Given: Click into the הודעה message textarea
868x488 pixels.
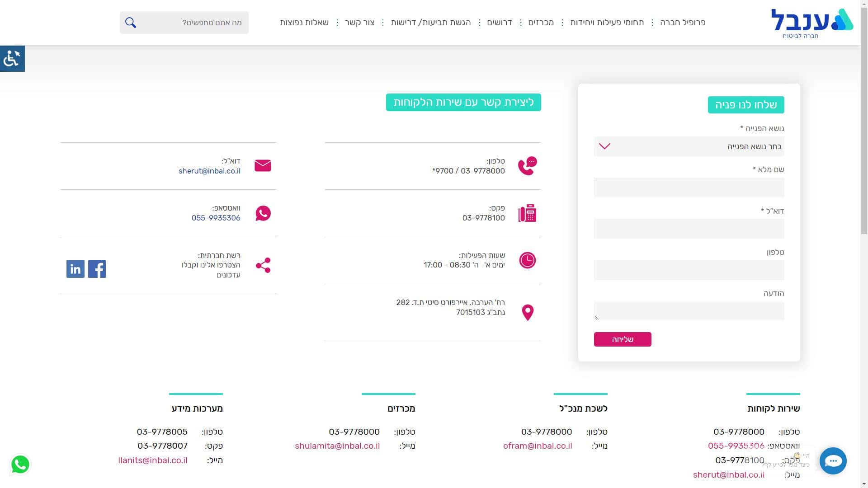Looking at the screenshot, I should click(689, 311).
